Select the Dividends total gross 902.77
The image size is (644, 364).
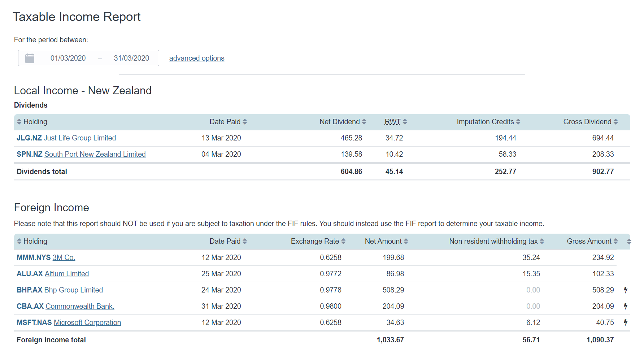[603, 172]
